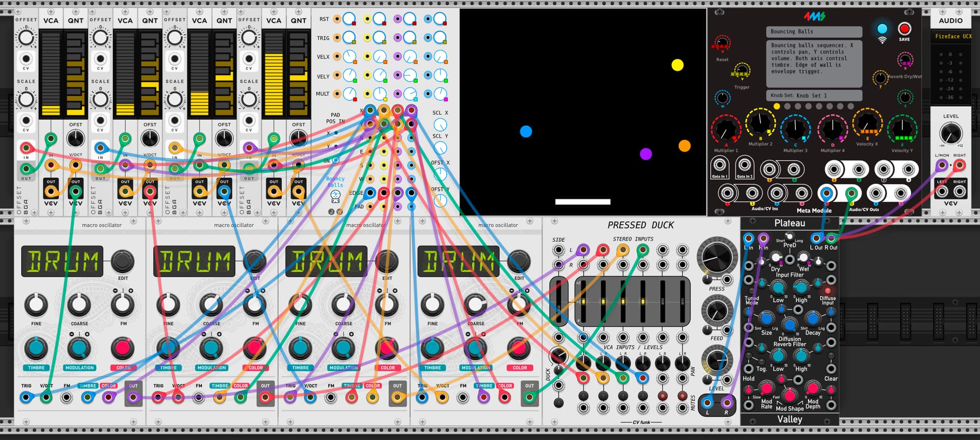Viewport: 980px width, 440px height.
Task: Toggle the Bouncy Balls PAD ON switch
Action: [336, 160]
